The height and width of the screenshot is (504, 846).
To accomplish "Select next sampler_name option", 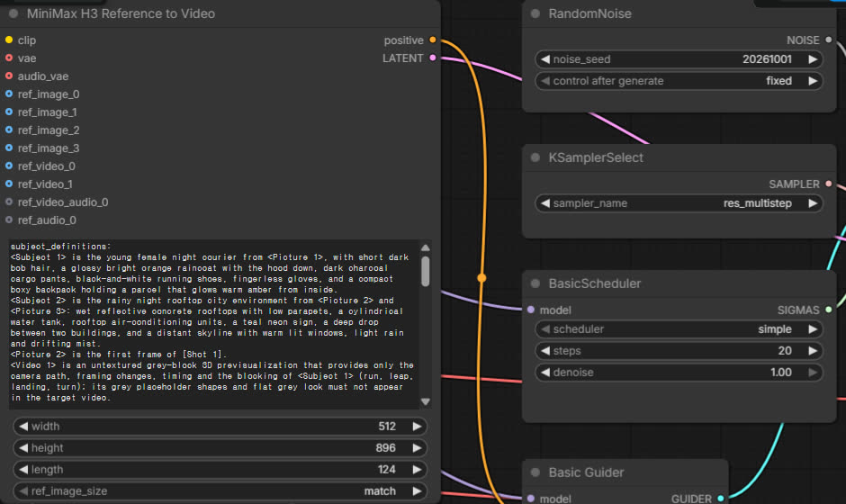I will [813, 203].
